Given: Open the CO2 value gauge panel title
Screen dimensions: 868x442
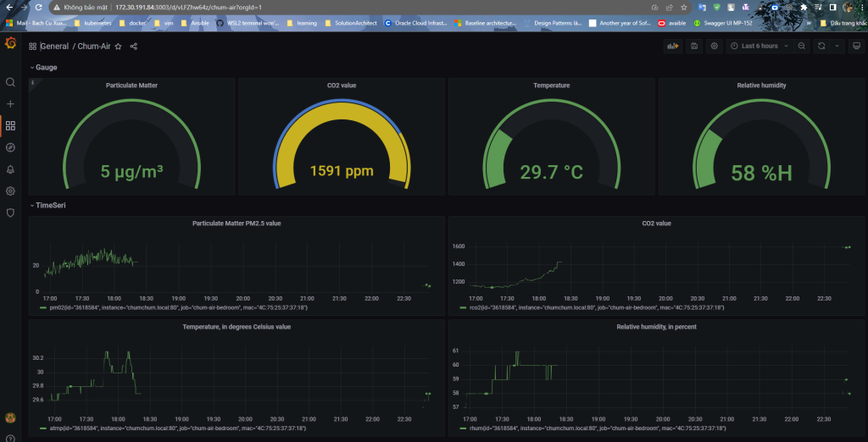Looking at the screenshot, I should pyautogui.click(x=342, y=86).
